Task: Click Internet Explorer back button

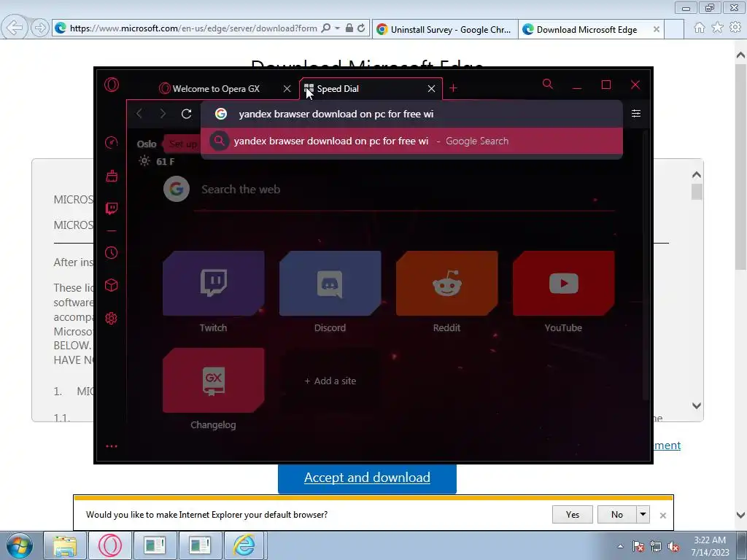Action: [14, 28]
